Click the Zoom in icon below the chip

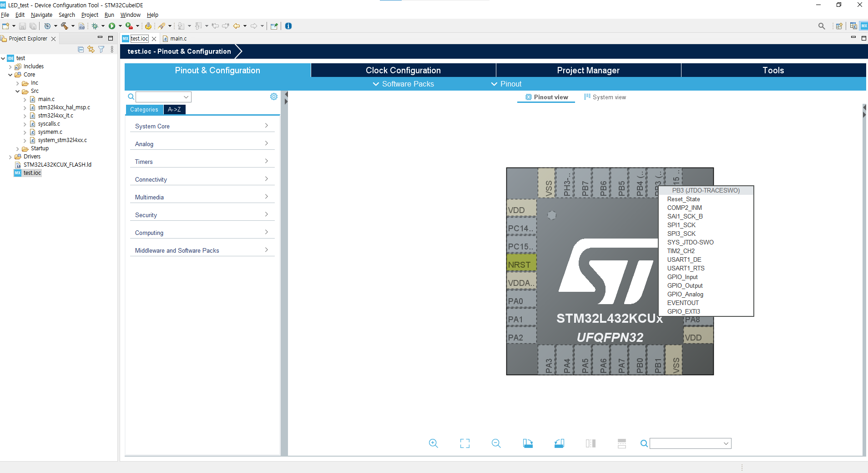tap(433, 443)
